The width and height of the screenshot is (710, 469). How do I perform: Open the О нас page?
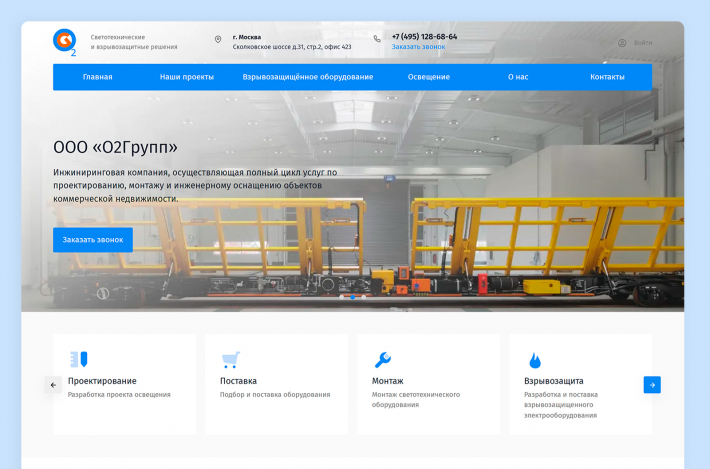pos(518,77)
